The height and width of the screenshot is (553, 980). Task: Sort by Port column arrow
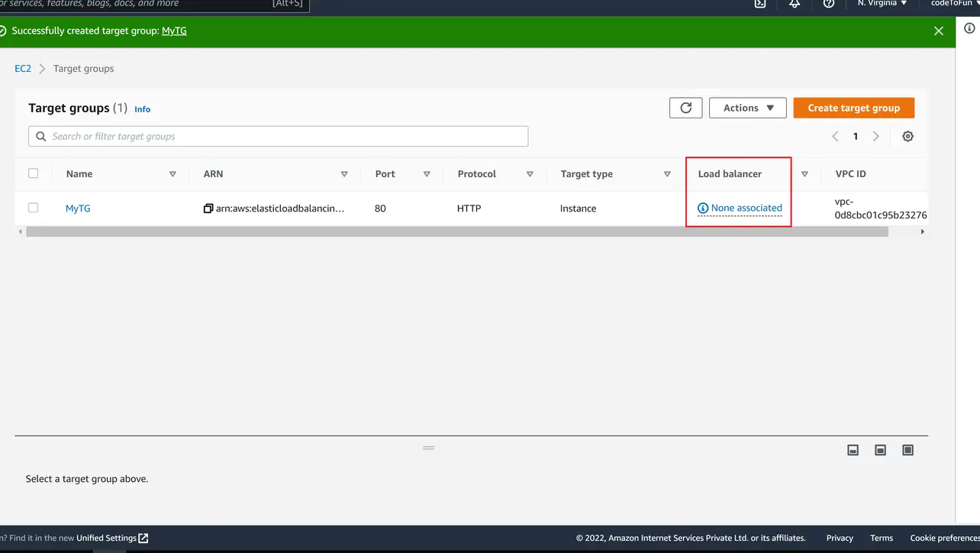(x=427, y=174)
